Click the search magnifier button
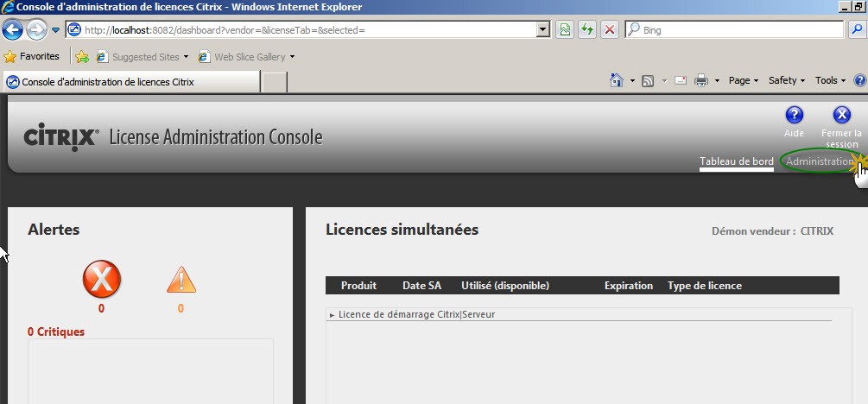Viewport: 868px width, 404px height. pyautogui.click(x=857, y=30)
